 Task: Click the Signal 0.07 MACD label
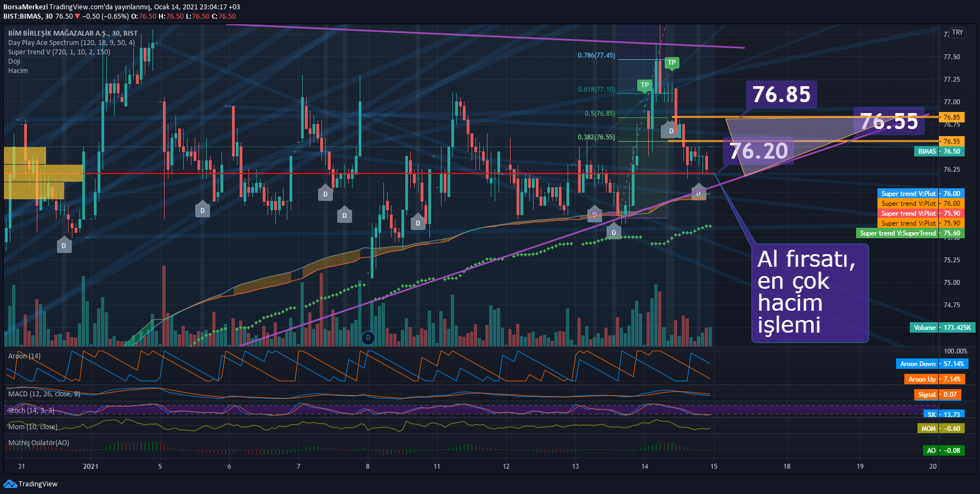937,394
